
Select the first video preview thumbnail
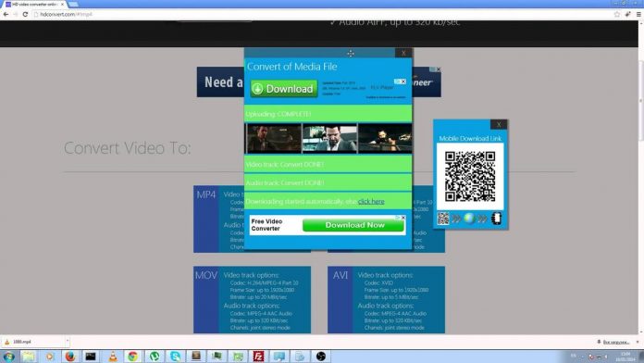coord(274,139)
